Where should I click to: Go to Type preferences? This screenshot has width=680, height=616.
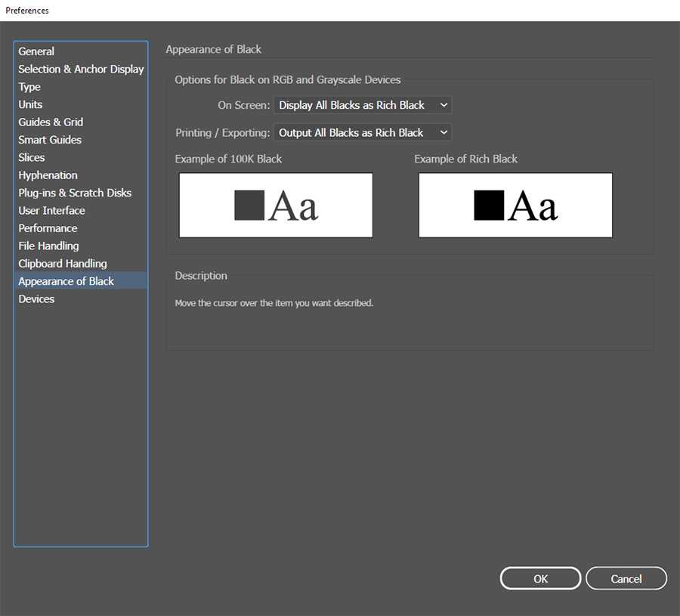click(x=29, y=87)
